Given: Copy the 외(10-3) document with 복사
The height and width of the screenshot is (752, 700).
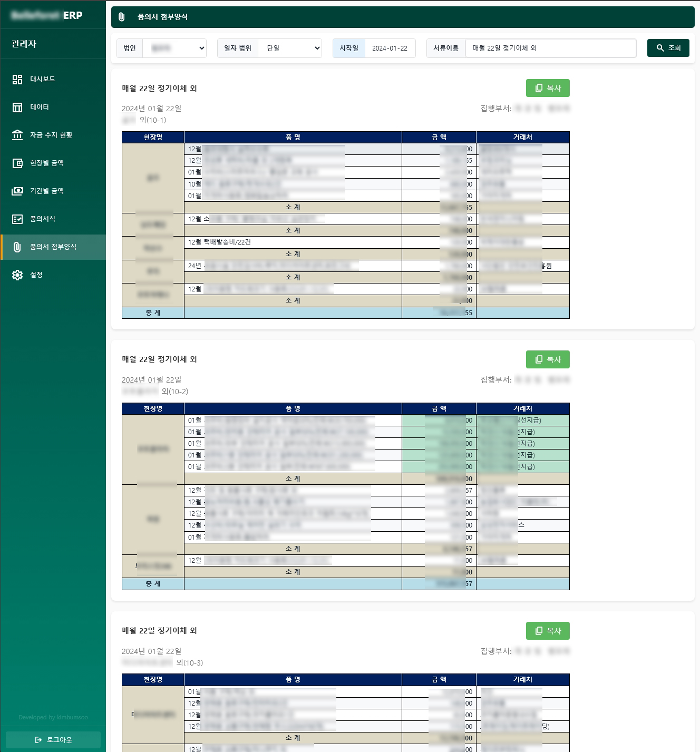Looking at the screenshot, I should click(548, 631).
